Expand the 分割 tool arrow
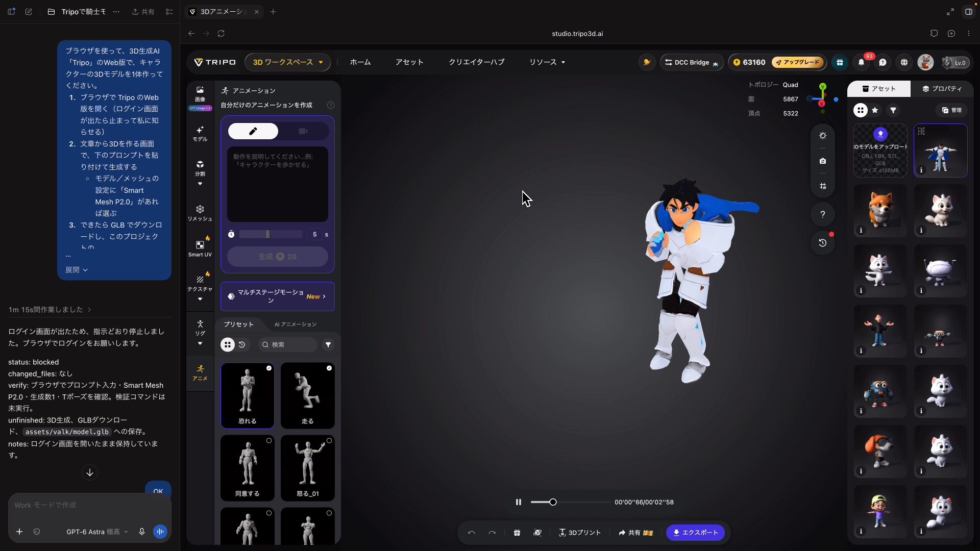This screenshot has height=551, width=980. (200, 184)
